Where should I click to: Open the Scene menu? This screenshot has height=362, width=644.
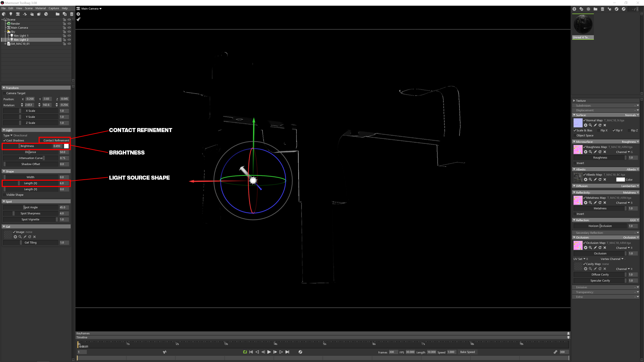point(29,8)
